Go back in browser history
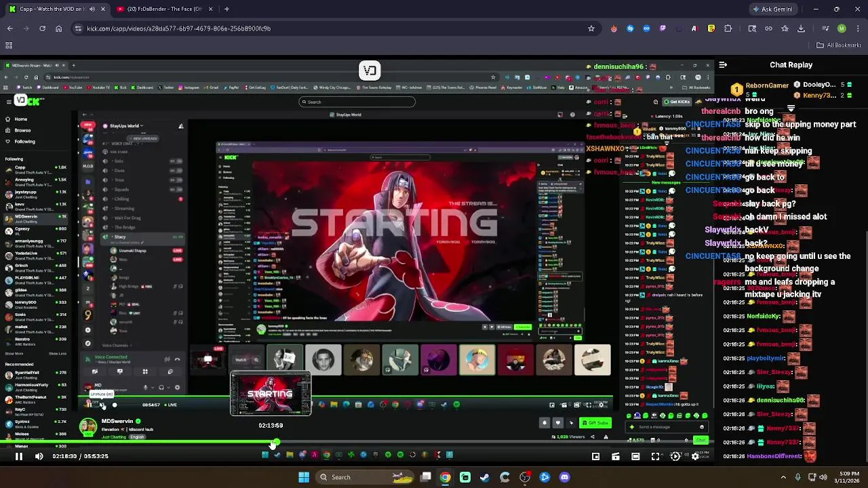 click(9, 28)
